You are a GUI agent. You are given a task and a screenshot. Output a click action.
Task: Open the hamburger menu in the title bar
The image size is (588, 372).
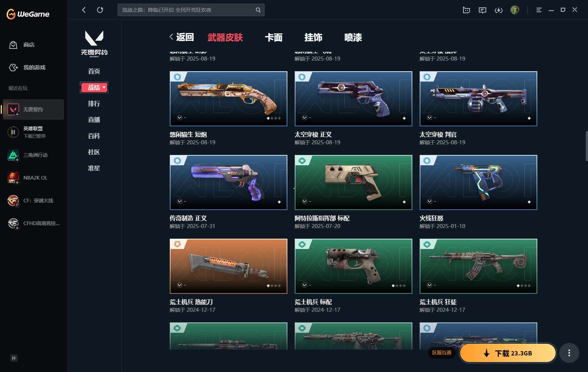pyautogui.click(x=539, y=10)
